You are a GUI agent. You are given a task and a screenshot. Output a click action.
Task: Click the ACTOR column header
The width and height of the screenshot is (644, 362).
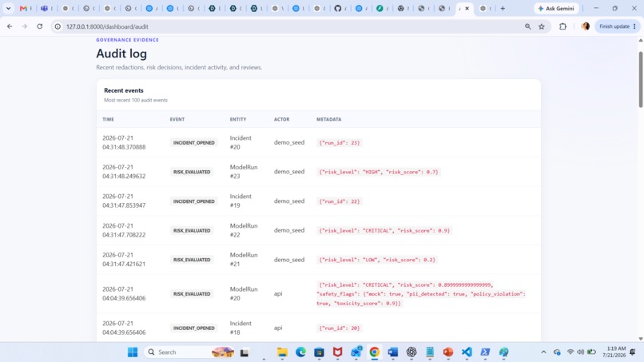tap(282, 119)
